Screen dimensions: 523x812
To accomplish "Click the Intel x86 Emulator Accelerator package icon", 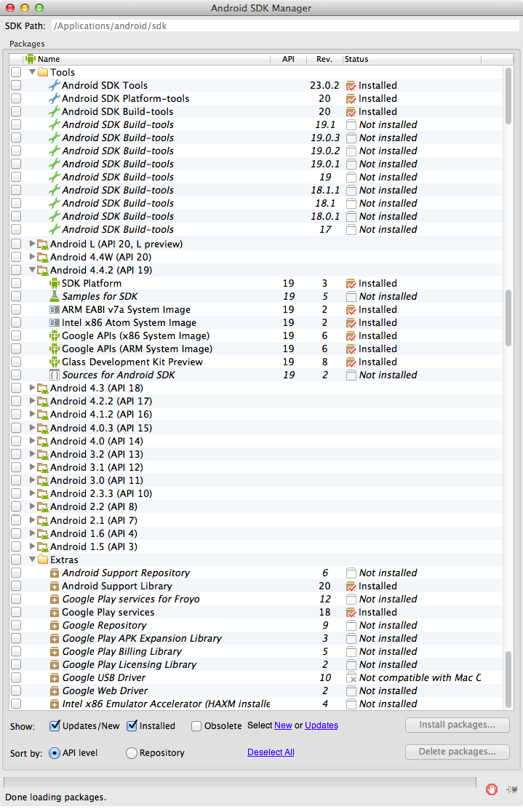I will [55, 704].
